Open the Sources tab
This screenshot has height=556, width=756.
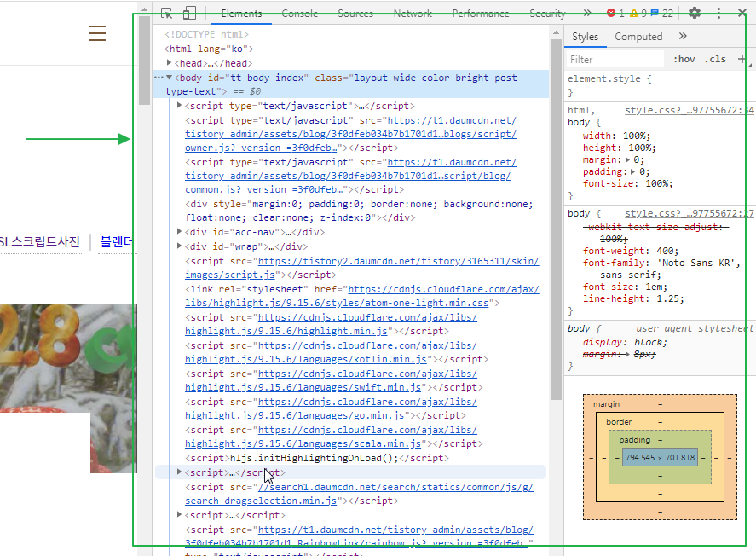[x=355, y=14]
